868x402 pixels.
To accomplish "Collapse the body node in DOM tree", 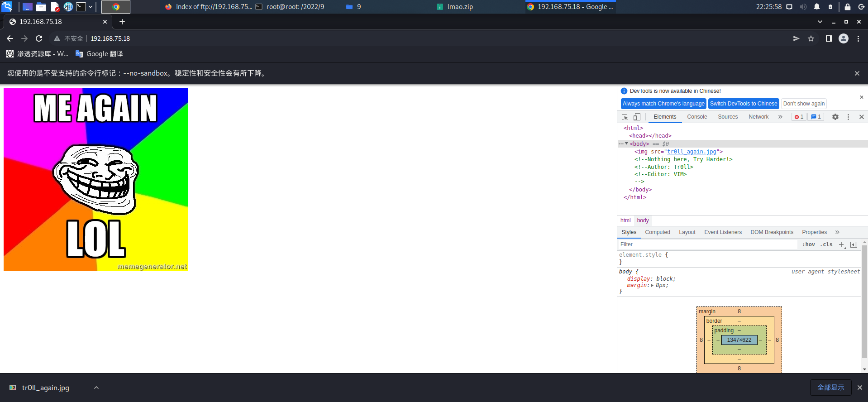I will 626,144.
